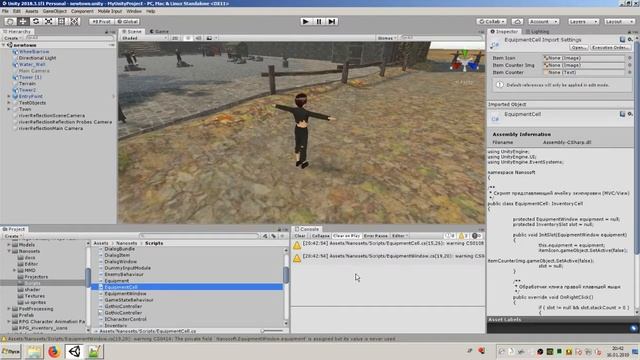The width and height of the screenshot is (640, 360).
Task: Click the Open... button in Inspector
Action: tap(578, 47)
